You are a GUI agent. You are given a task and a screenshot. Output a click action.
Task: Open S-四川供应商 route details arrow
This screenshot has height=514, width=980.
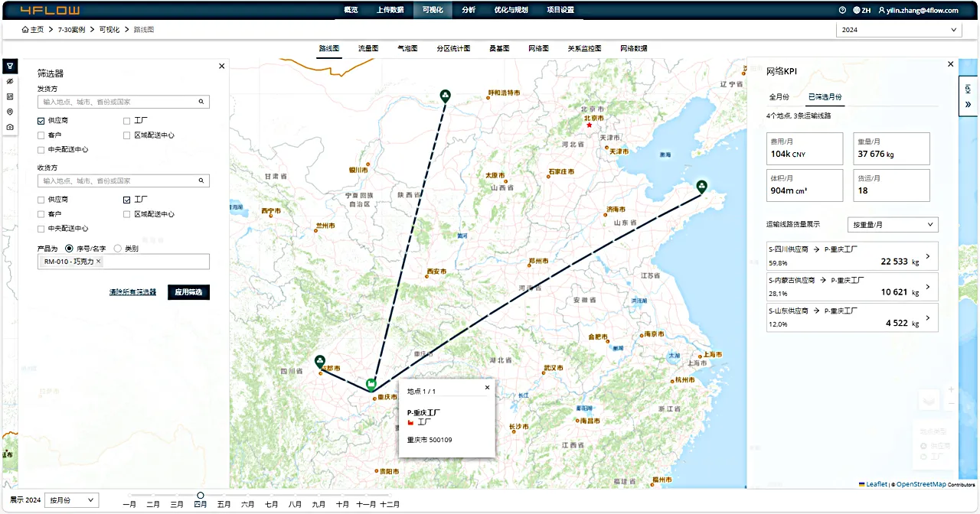pyautogui.click(x=929, y=257)
